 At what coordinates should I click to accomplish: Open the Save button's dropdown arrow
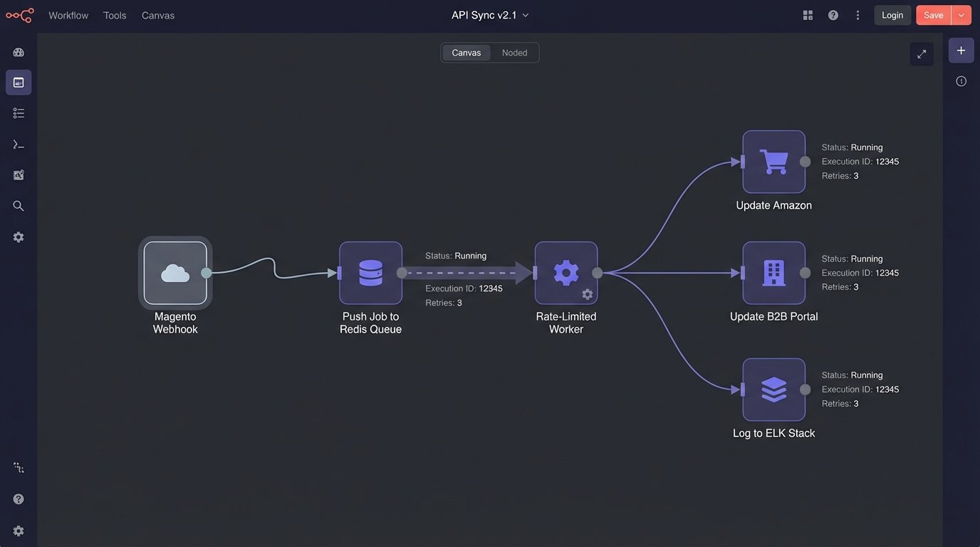(x=960, y=14)
